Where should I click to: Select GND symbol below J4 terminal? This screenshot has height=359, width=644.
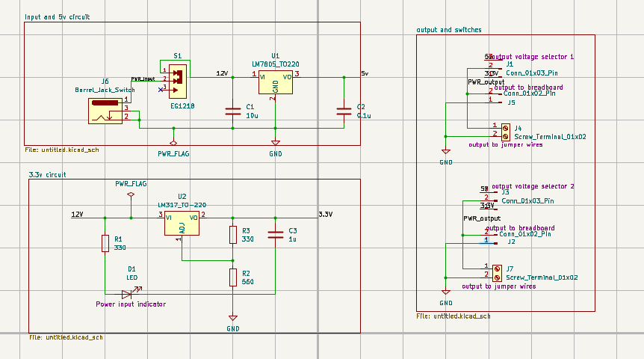[x=445, y=152]
